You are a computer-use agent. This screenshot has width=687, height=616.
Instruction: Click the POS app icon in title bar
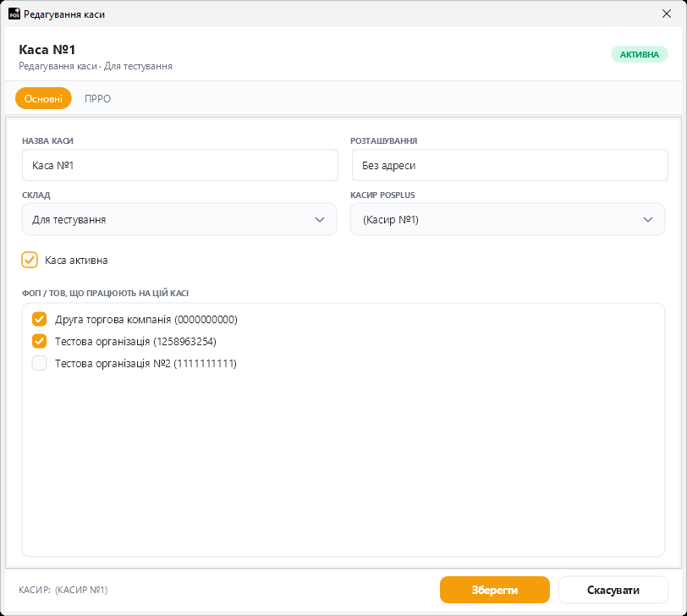(14, 14)
